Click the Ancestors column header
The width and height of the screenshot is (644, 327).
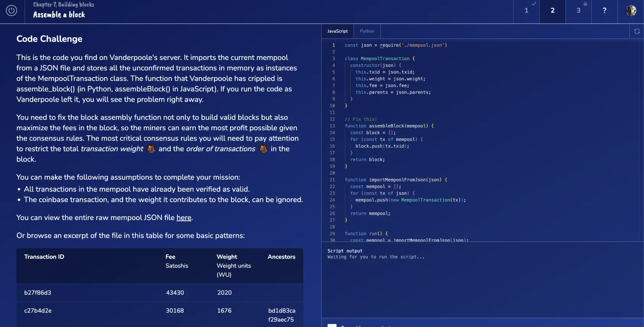[281, 257]
